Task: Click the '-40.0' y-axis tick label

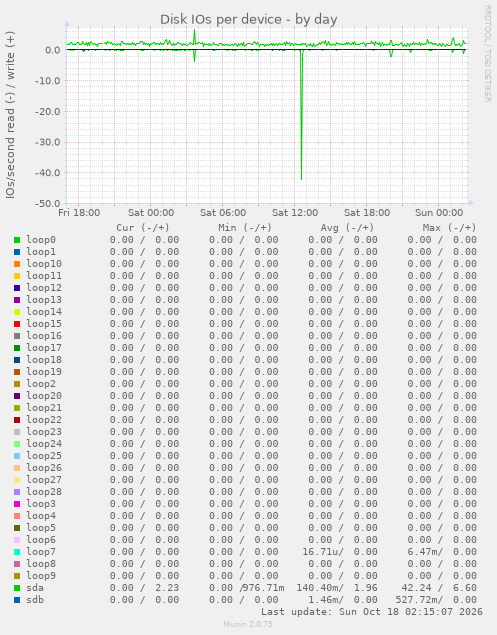Action: click(47, 173)
